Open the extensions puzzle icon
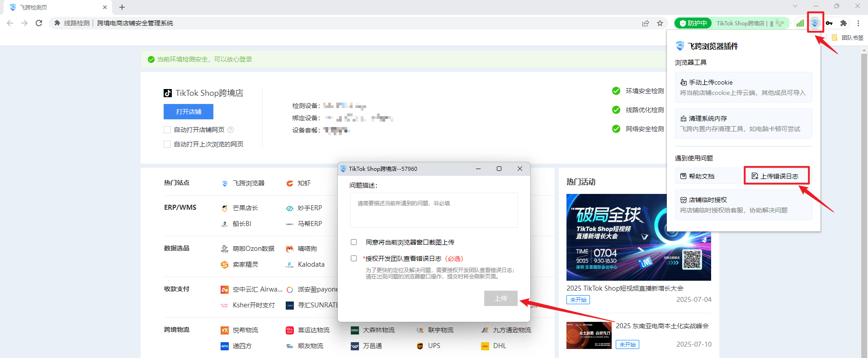Viewport: 868px width, 358px height. click(x=844, y=23)
